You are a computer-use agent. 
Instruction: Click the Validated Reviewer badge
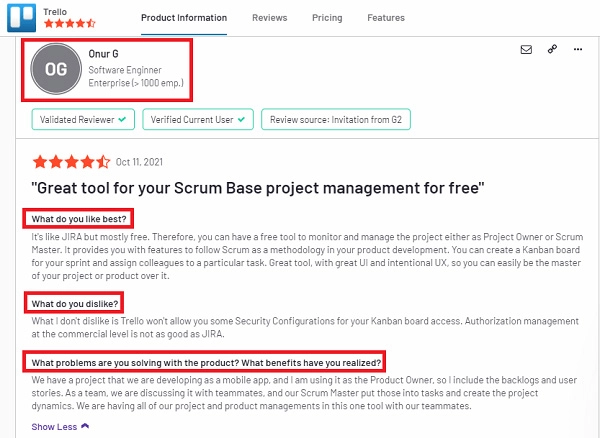[x=83, y=120]
